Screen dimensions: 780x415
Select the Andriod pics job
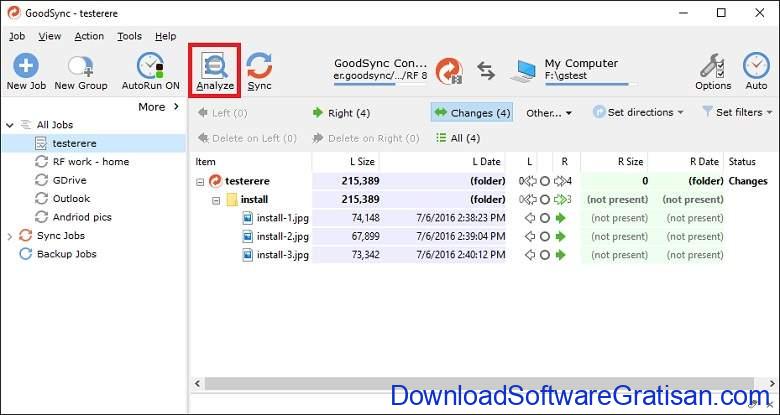[82, 217]
